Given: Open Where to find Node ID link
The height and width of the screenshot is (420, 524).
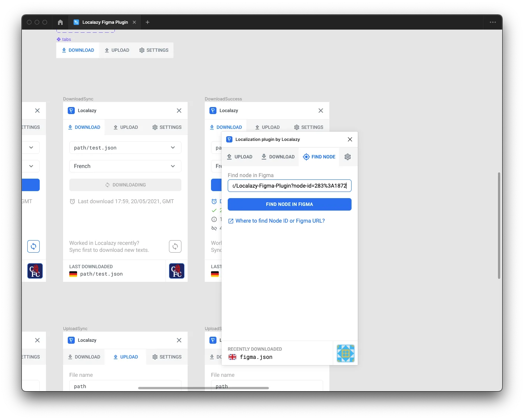Looking at the screenshot, I should 276,221.
